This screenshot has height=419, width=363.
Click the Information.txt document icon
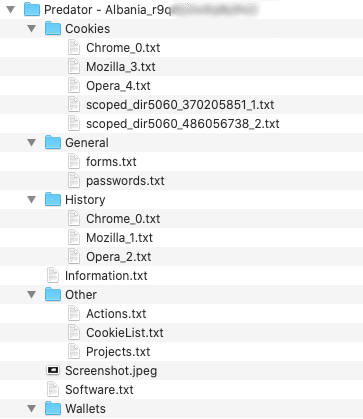click(53, 275)
